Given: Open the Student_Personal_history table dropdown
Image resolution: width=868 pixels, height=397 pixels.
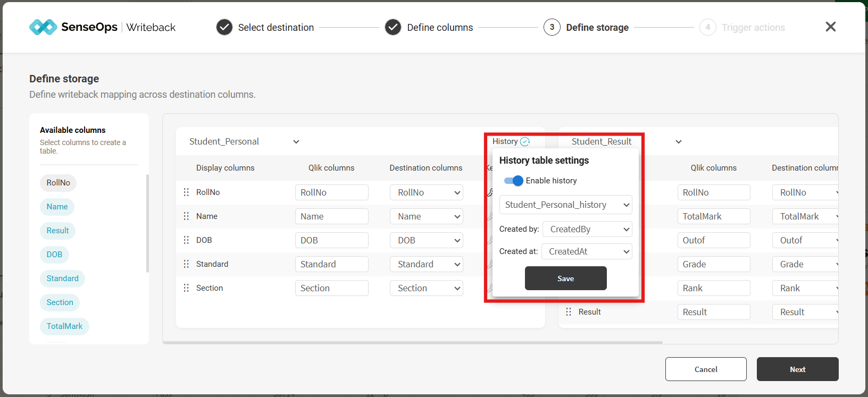Looking at the screenshot, I should click(x=566, y=205).
